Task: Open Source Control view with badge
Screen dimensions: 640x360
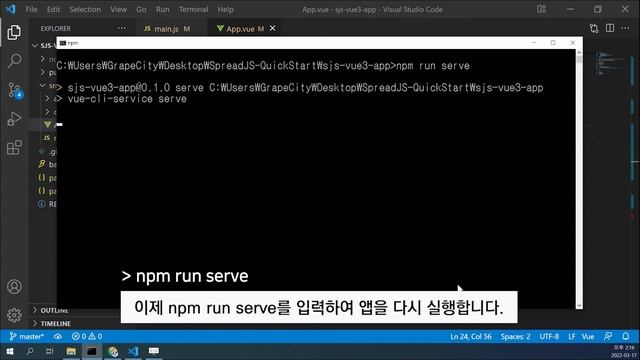Action: coord(15,90)
